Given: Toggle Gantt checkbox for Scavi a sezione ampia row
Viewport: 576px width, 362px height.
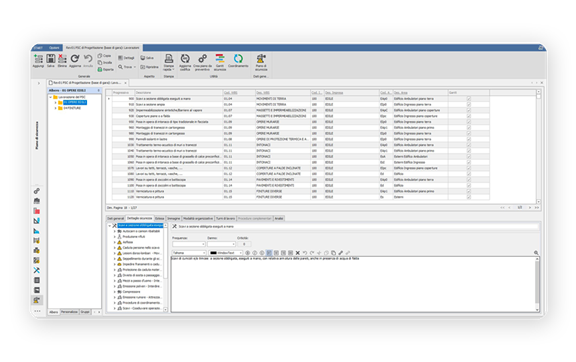Looking at the screenshot, I should click(x=468, y=105).
